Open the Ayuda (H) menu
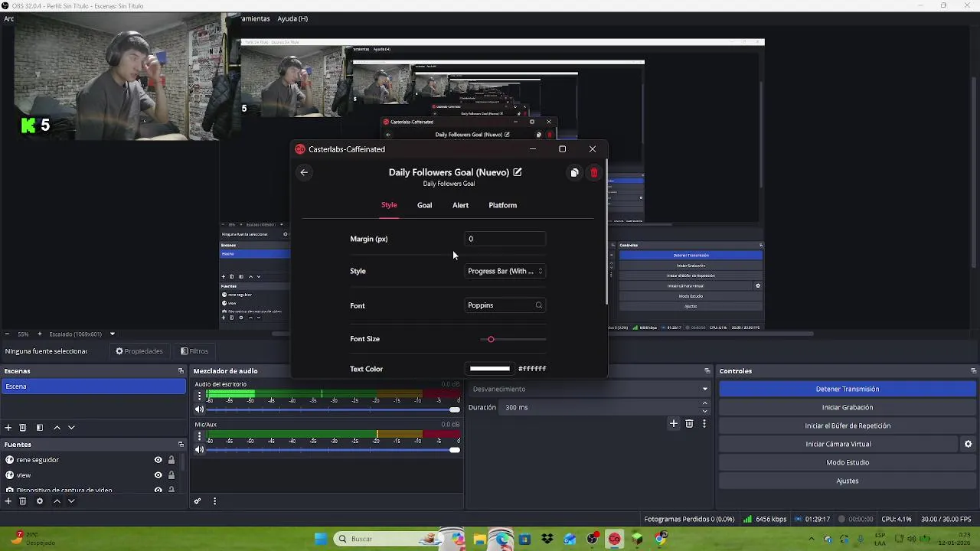 coord(292,18)
